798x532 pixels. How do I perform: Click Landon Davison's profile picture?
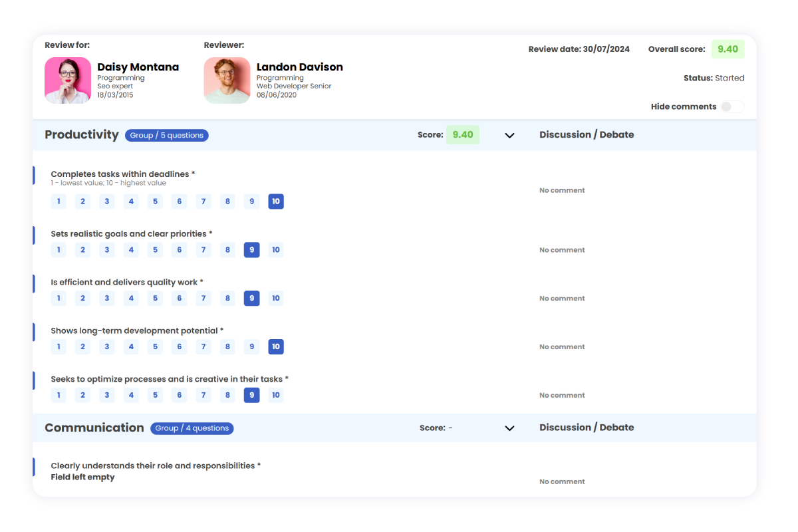coord(227,81)
